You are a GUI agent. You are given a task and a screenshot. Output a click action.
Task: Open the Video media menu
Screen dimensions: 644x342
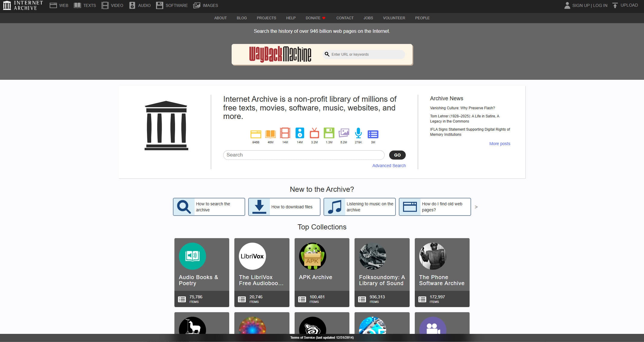[112, 5]
